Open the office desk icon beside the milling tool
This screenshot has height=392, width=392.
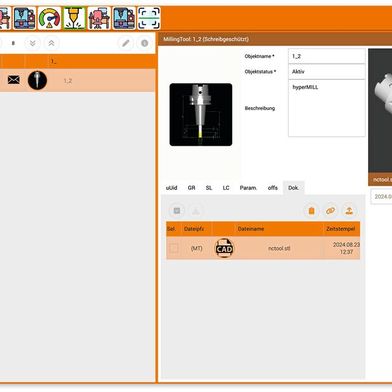(99, 18)
